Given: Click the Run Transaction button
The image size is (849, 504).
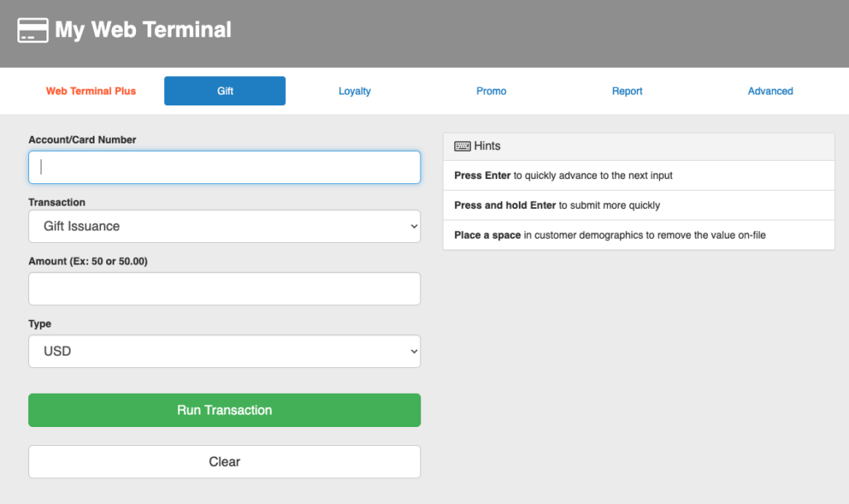Looking at the screenshot, I should pyautogui.click(x=224, y=409).
